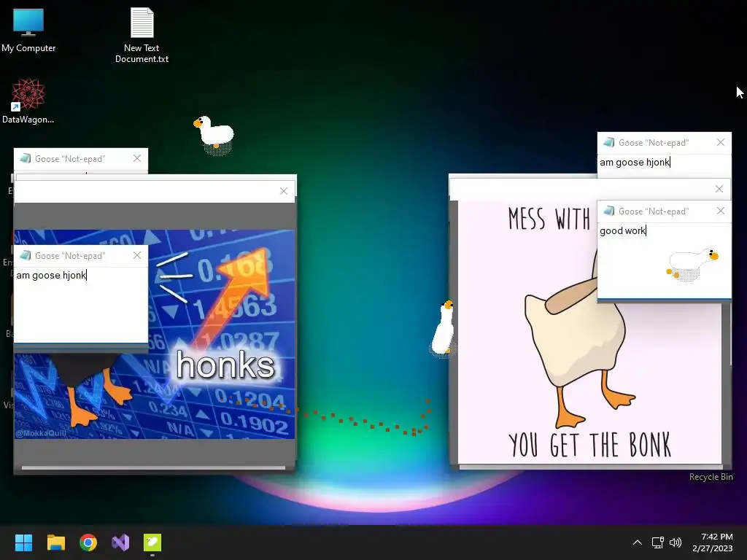Open Visual Studio from the taskbar
This screenshot has height=560, width=747.
pos(120,542)
